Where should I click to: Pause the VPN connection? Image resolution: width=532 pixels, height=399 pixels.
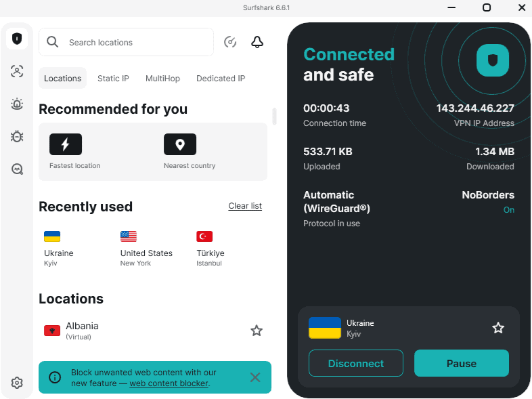pos(462,363)
